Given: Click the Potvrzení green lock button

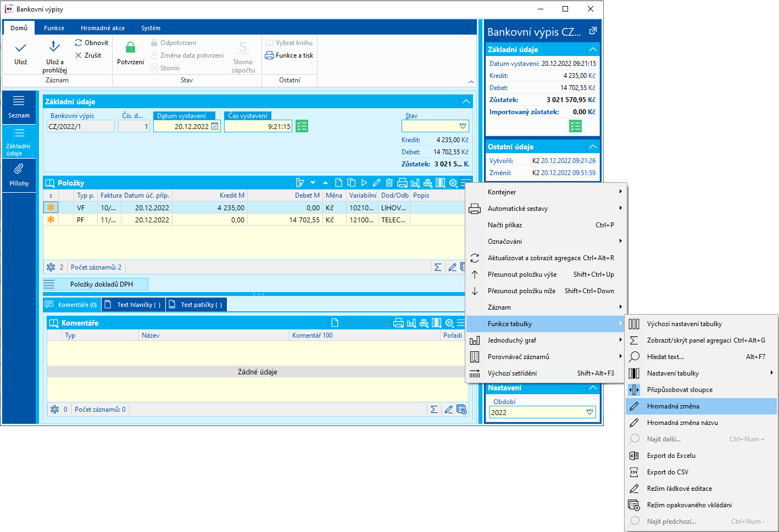Looking at the screenshot, I should click(131, 54).
